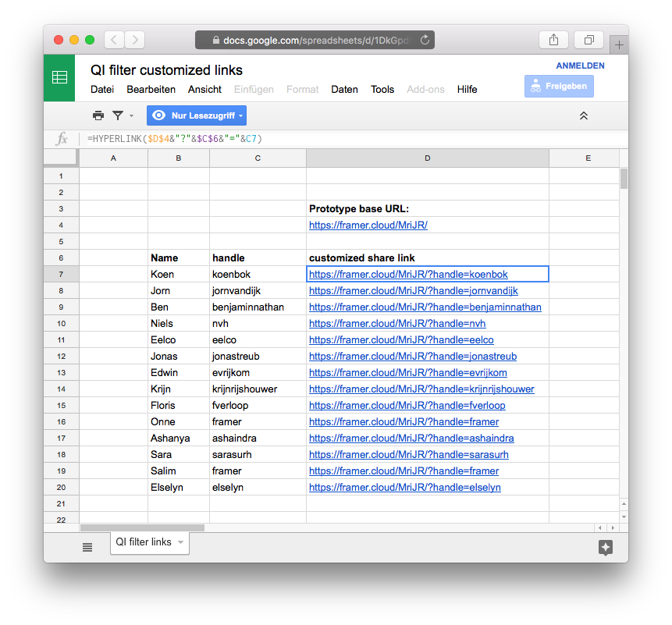This screenshot has width=672, height=625.
Task: Open the filter views dropdown arrow
Action: [x=132, y=115]
